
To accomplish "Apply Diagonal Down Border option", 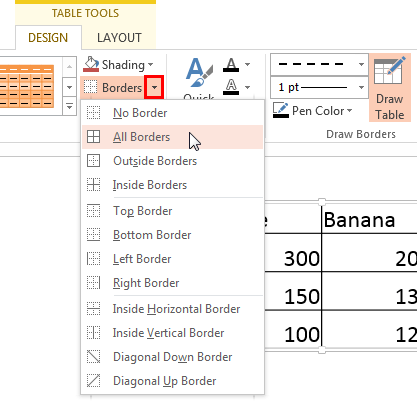I will coord(172,357).
